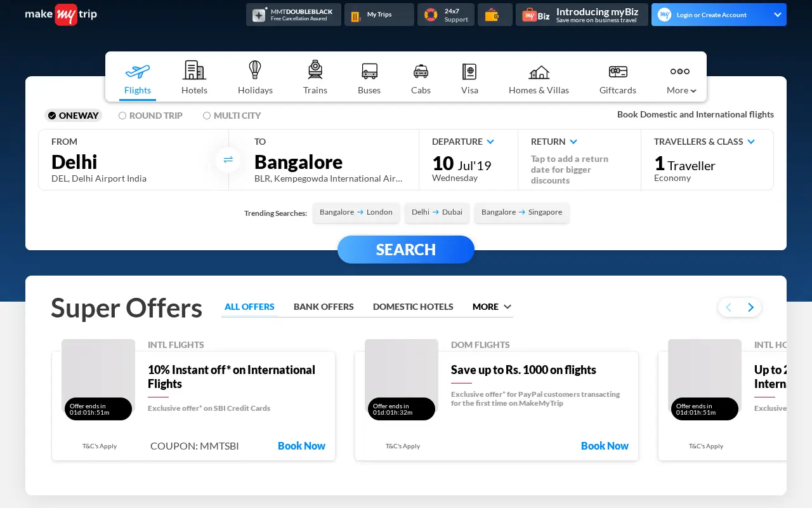
Task: Select Bangalore to Singapore trending search
Action: point(521,213)
